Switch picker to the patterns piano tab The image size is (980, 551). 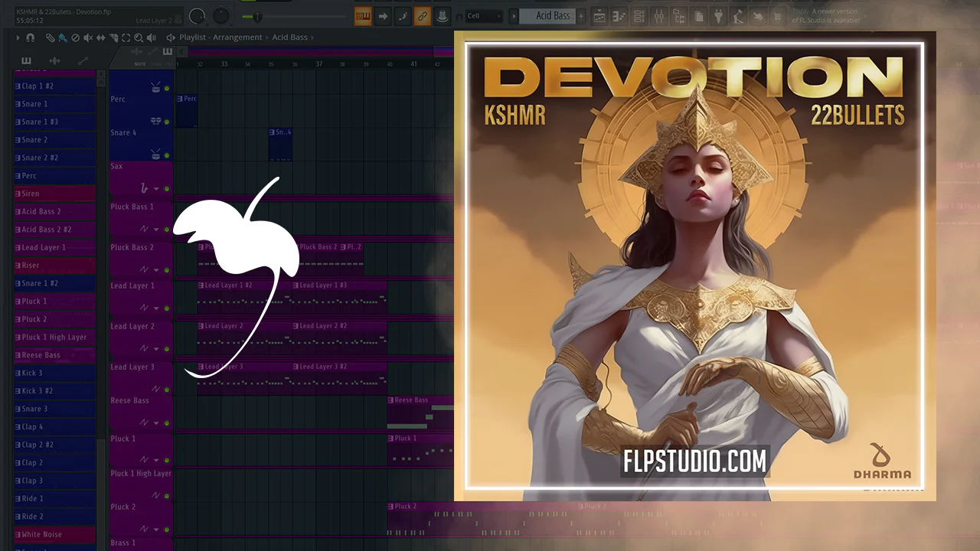tap(26, 60)
